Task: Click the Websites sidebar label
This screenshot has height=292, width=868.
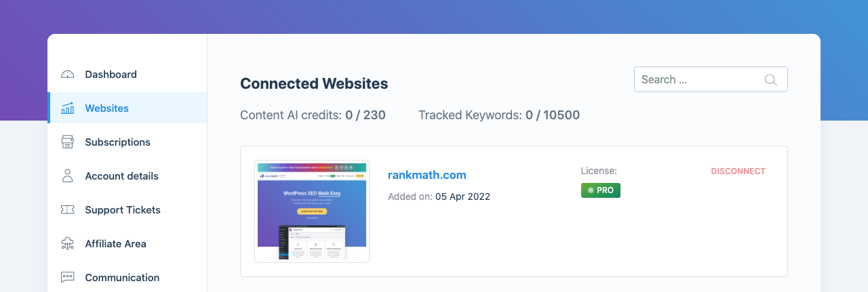Action: coord(106,108)
